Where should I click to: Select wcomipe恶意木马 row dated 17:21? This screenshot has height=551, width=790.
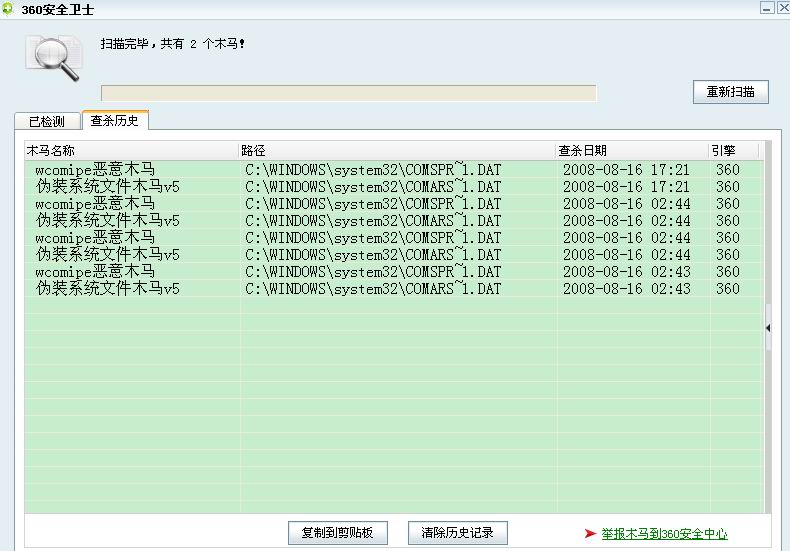(394, 170)
